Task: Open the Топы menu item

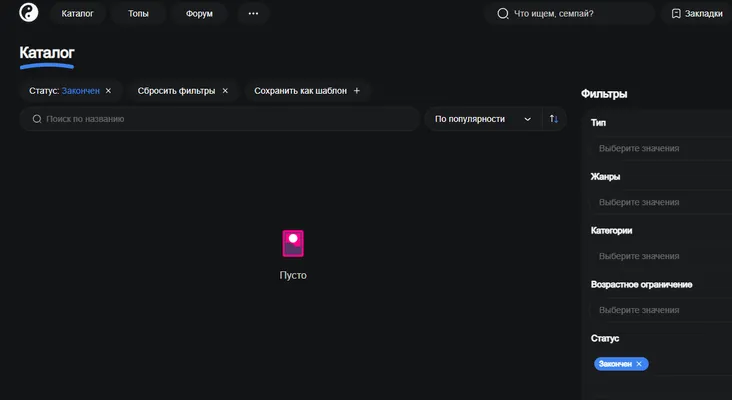Action: point(138,14)
